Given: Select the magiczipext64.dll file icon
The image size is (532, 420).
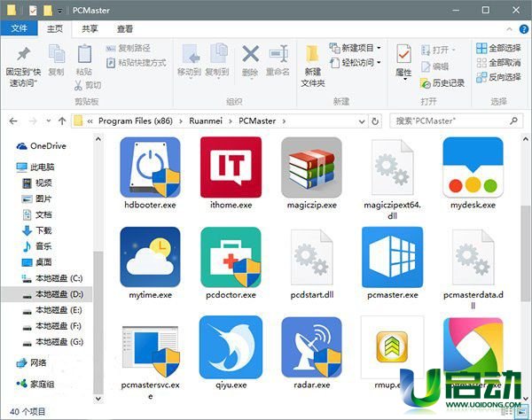Looking at the screenshot, I should (x=392, y=167).
